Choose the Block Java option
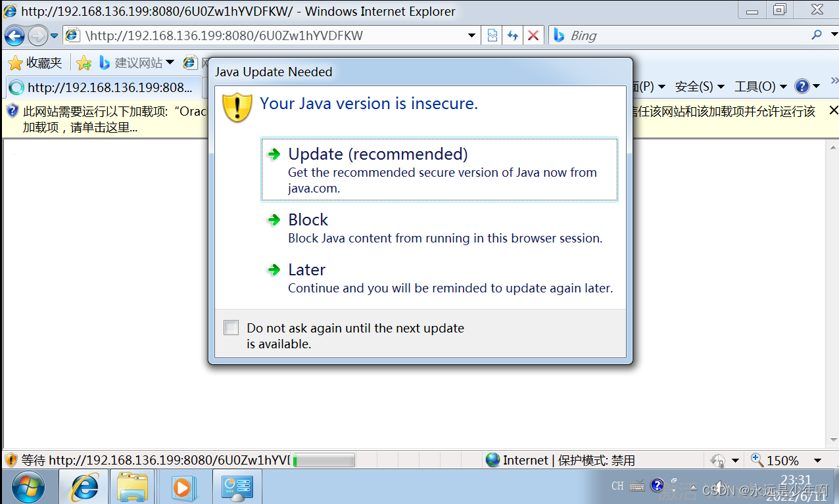This screenshot has width=839, height=504. [439, 228]
